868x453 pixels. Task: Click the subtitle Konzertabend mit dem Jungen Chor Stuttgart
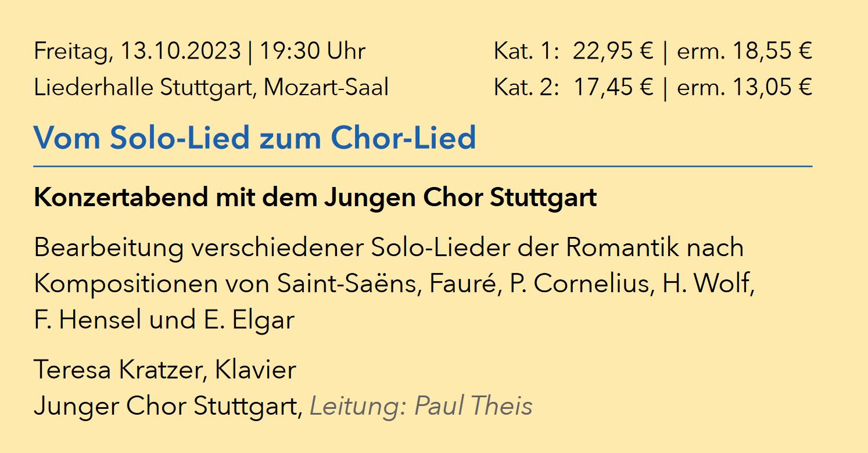point(315,198)
